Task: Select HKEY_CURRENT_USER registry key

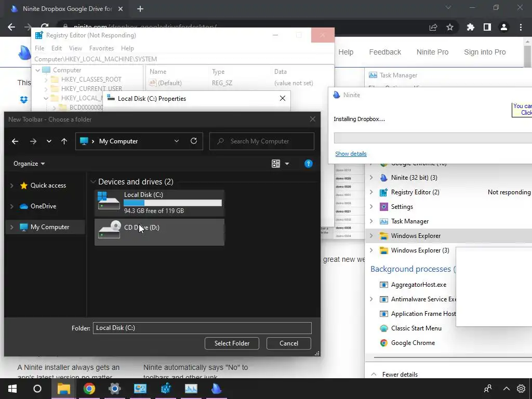Action: pyautogui.click(x=91, y=88)
